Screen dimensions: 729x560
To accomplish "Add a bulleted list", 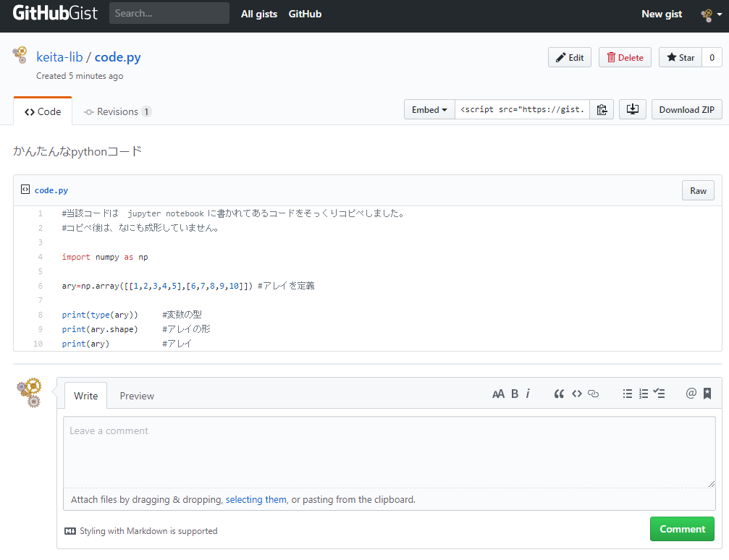I will click(628, 394).
